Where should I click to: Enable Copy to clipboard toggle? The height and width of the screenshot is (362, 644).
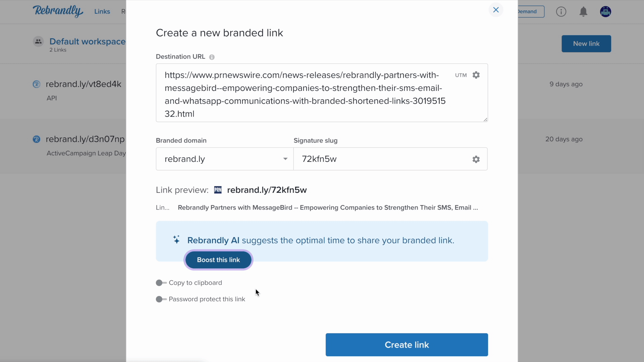[x=161, y=283]
